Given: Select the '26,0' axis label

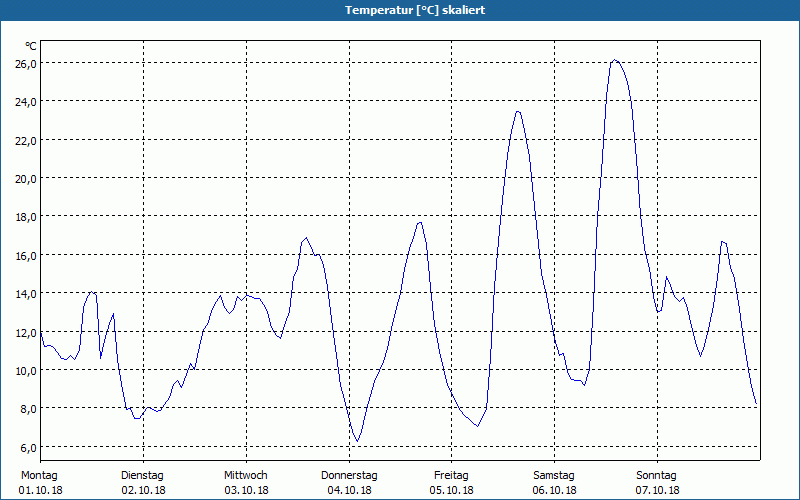Looking at the screenshot, I should [26, 63].
